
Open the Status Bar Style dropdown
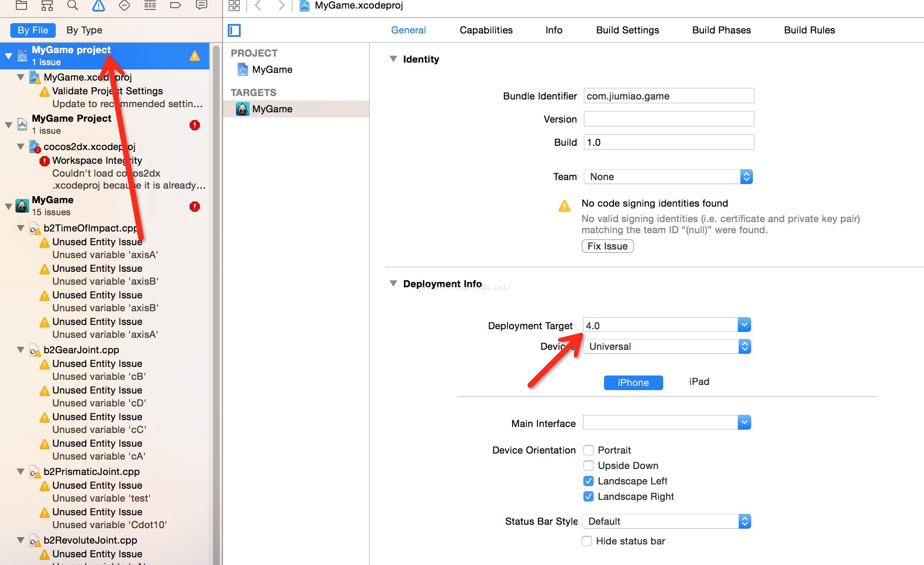pos(667,521)
